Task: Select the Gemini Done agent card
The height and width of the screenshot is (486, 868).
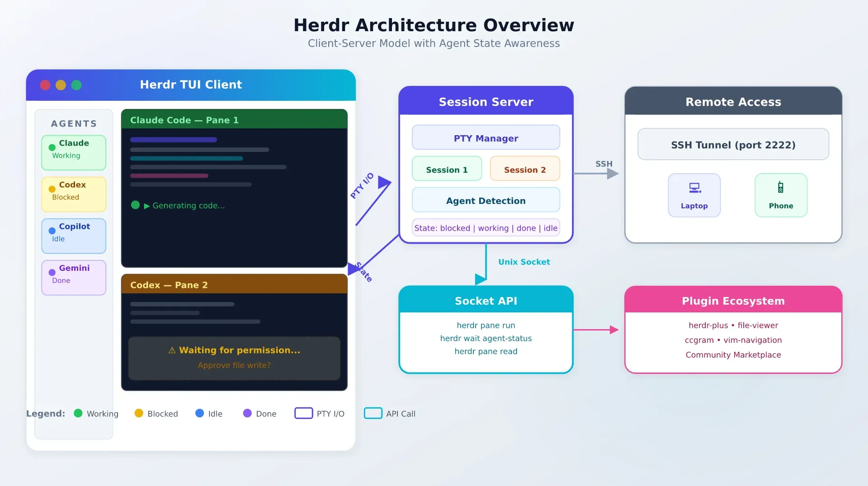Action: 74,278
